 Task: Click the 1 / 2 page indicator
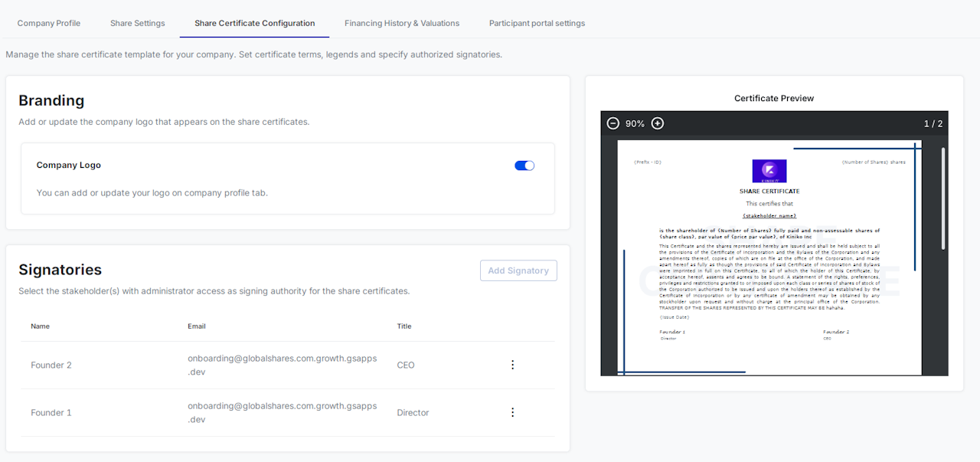click(x=933, y=123)
